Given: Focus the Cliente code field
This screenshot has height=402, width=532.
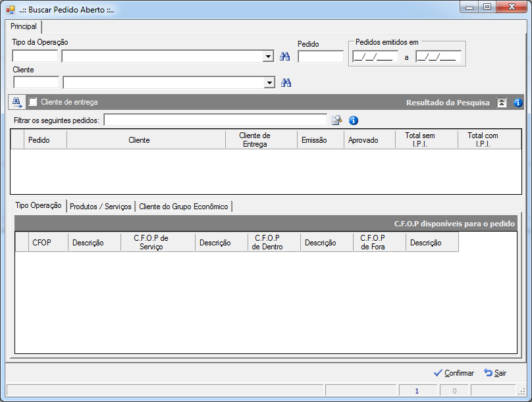Looking at the screenshot, I should [x=36, y=82].
